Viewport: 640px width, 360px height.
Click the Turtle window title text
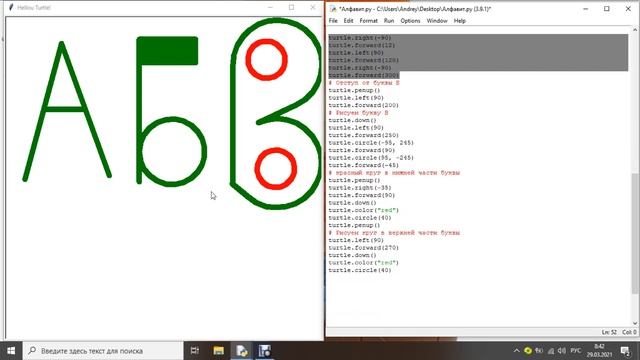point(34,7)
